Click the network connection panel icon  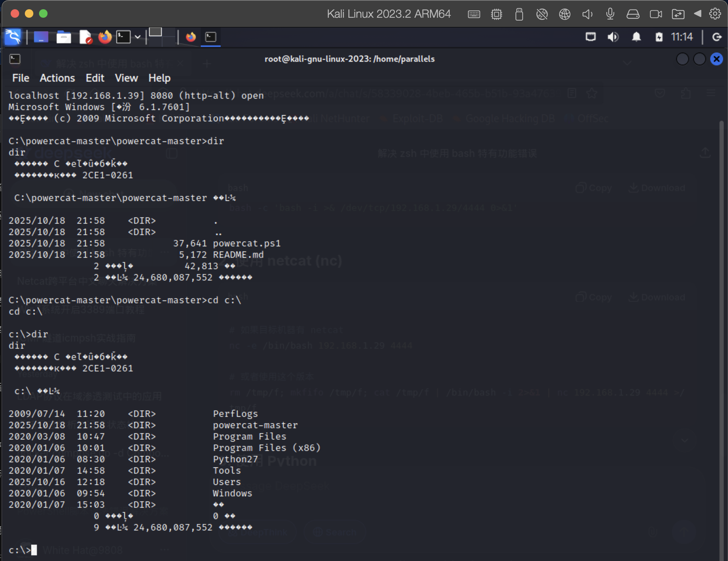click(x=591, y=37)
